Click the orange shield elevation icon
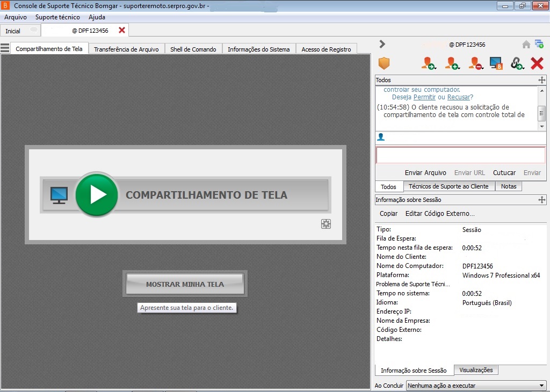Image resolution: width=550 pixels, height=392 pixels. pos(385,63)
